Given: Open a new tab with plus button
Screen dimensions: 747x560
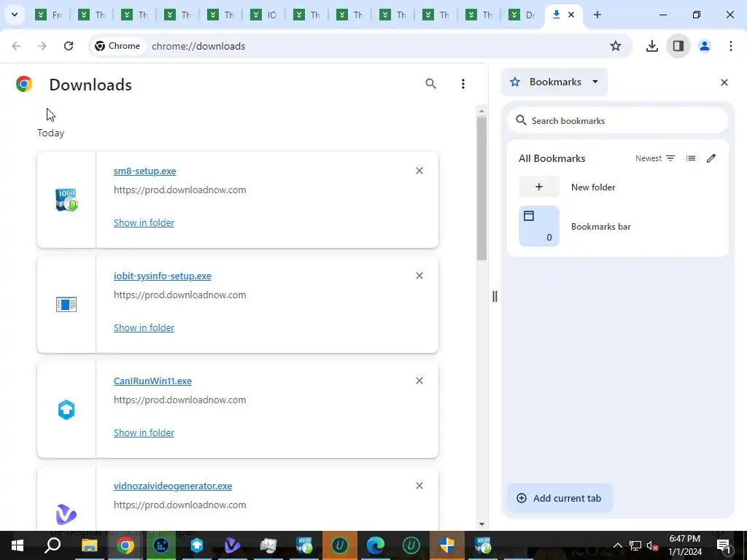Looking at the screenshot, I should tap(597, 15).
